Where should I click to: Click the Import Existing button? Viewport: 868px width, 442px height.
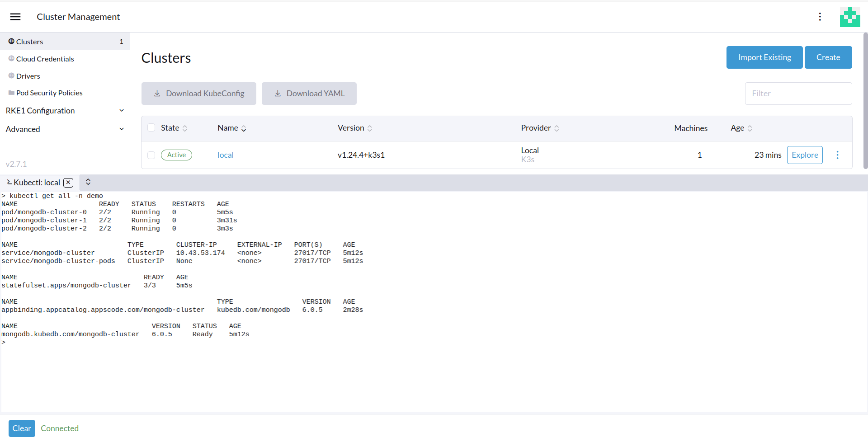(x=764, y=57)
